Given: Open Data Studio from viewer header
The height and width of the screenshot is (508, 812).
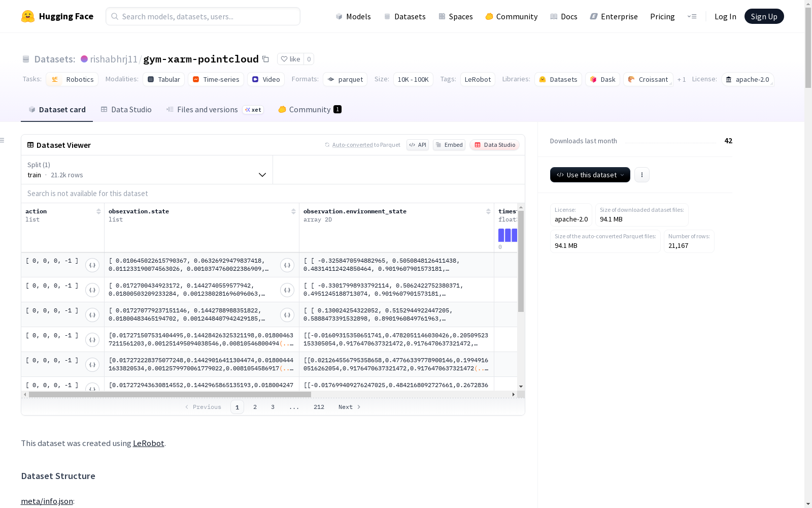Looking at the screenshot, I should pos(494,145).
